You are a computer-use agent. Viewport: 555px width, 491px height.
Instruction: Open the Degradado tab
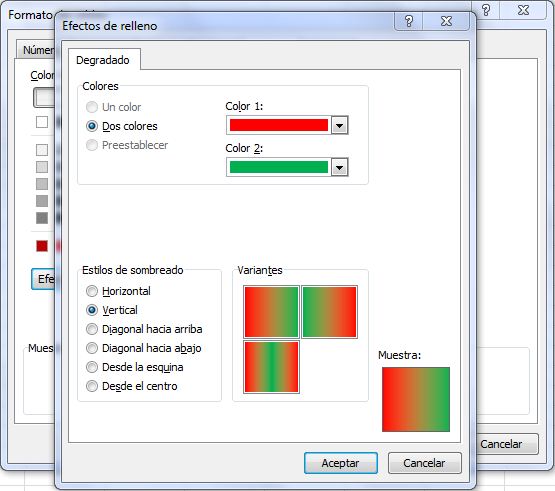coord(103,60)
